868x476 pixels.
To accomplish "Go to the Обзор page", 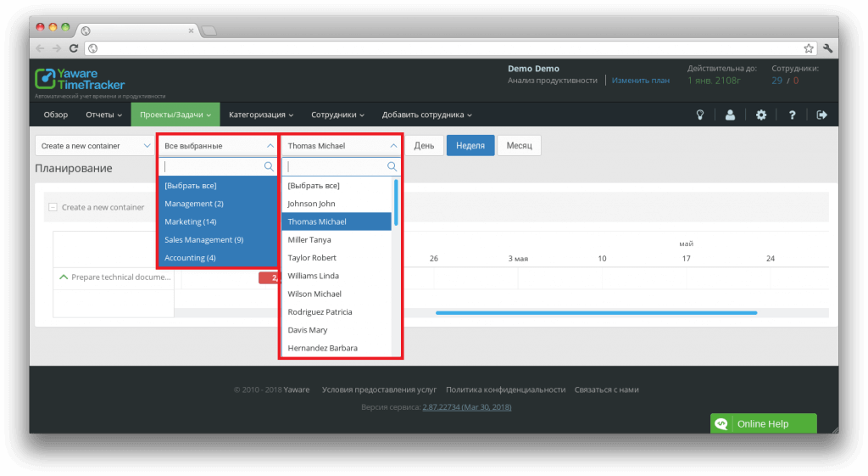I will pyautogui.click(x=56, y=115).
